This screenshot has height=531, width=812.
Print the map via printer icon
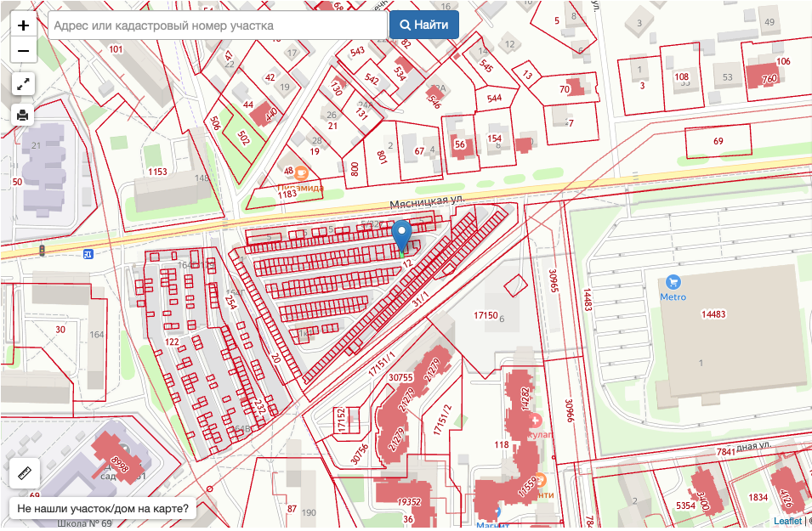[x=23, y=115]
